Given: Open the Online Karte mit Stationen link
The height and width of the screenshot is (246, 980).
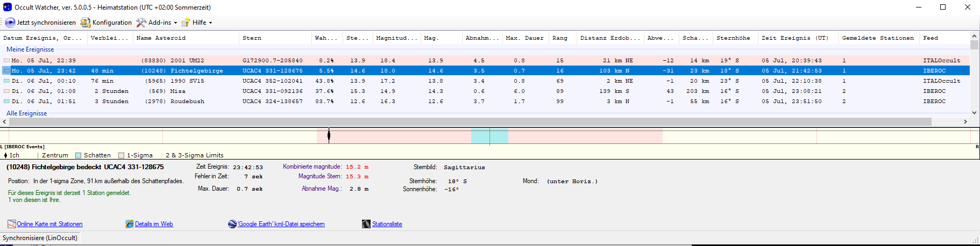Looking at the screenshot, I should point(49,224).
